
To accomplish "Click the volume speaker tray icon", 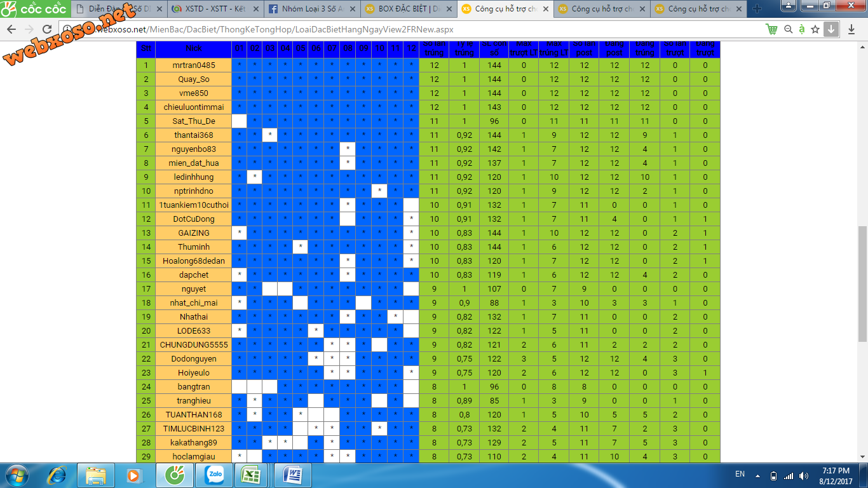I will (804, 475).
